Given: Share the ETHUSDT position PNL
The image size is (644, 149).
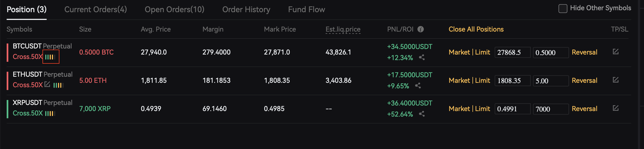Looking at the screenshot, I should coord(418,86).
